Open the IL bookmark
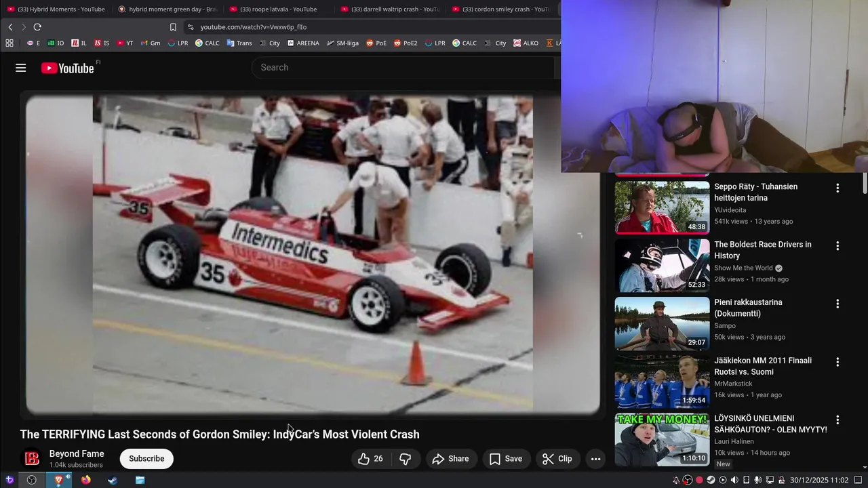The image size is (868, 488). (79, 43)
